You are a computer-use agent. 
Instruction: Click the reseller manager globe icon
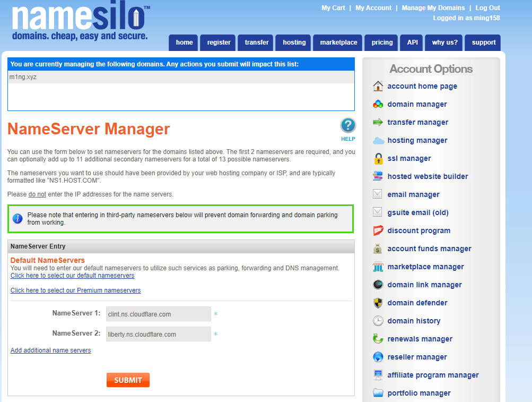tap(378, 357)
